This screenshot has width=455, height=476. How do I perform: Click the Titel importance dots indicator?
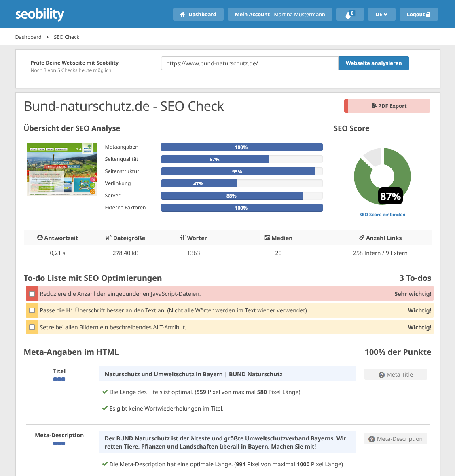click(59, 379)
